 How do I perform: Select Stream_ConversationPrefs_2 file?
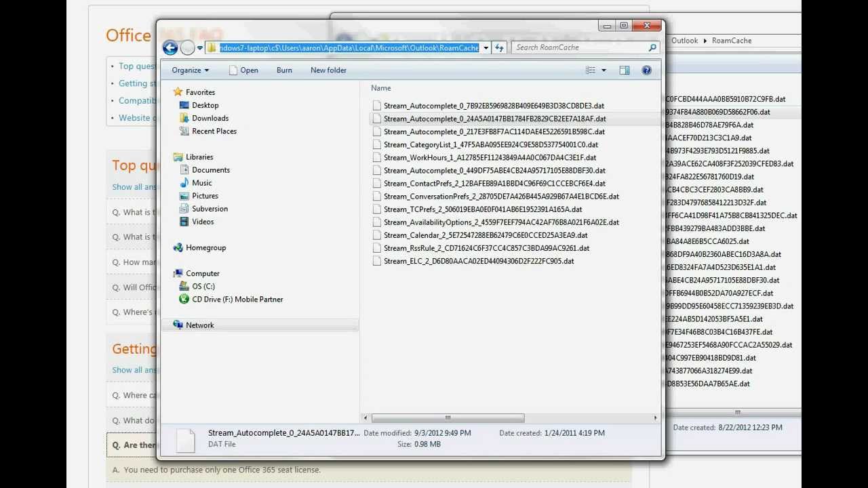[x=501, y=196]
